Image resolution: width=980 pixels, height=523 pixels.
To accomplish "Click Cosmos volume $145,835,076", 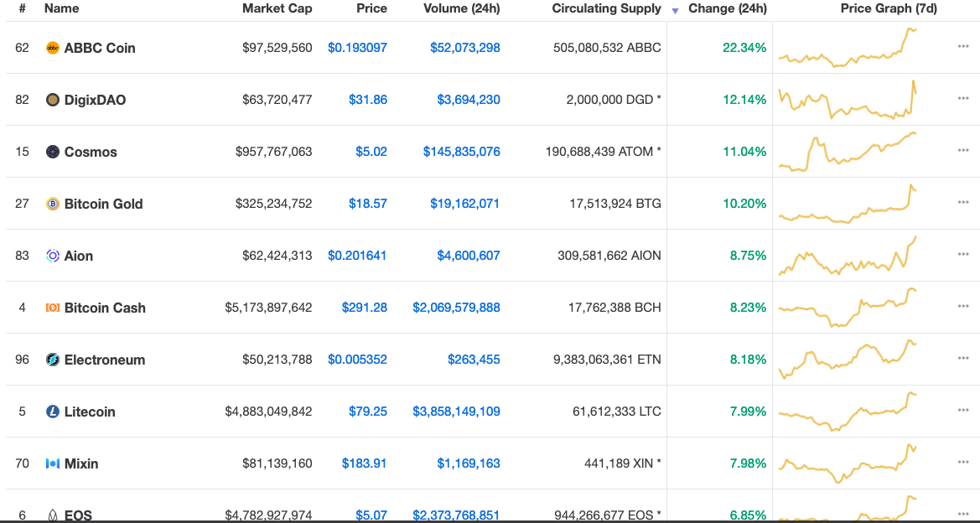I will click(462, 151).
